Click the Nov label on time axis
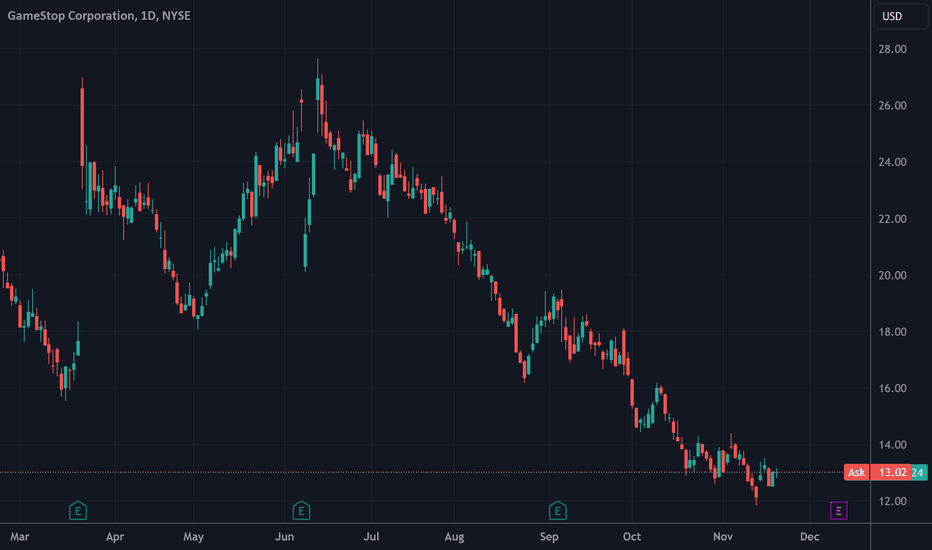 click(723, 536)
